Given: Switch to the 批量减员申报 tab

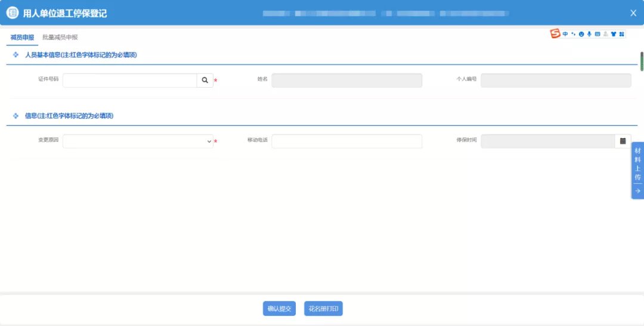Looking at the screenshot, I should [60, 38].
